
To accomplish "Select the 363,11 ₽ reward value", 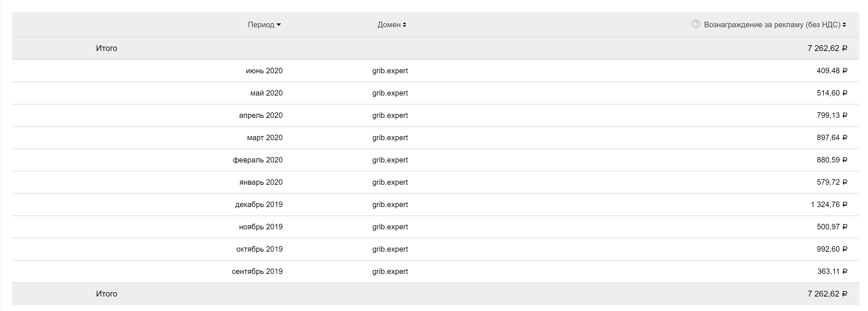I will click(x=832, y=271).
